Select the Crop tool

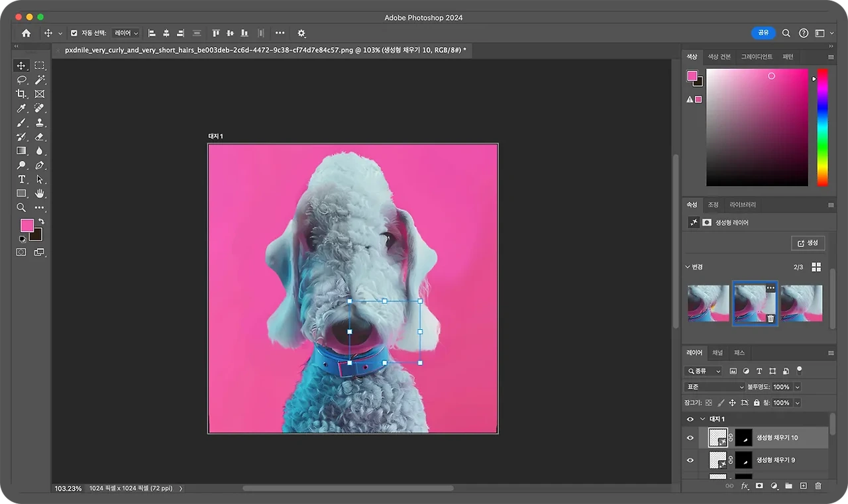pos(21,94)
